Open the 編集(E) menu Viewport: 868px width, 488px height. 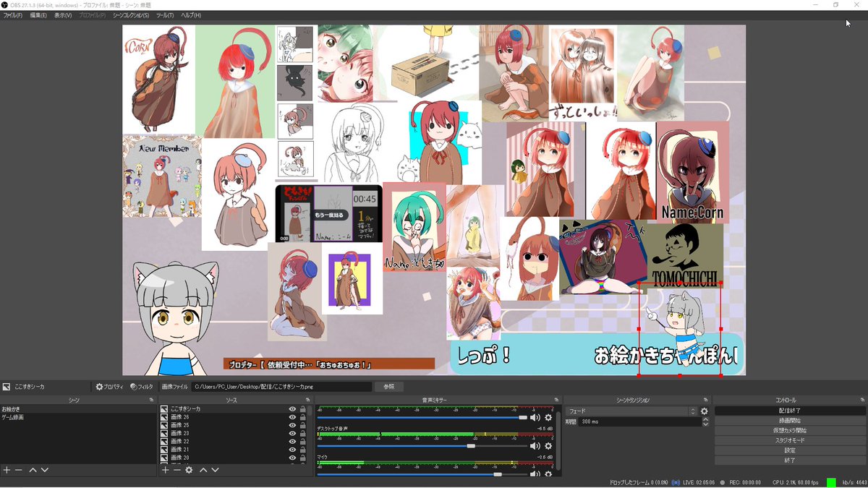pyautogui.click(x=38, y=15)
